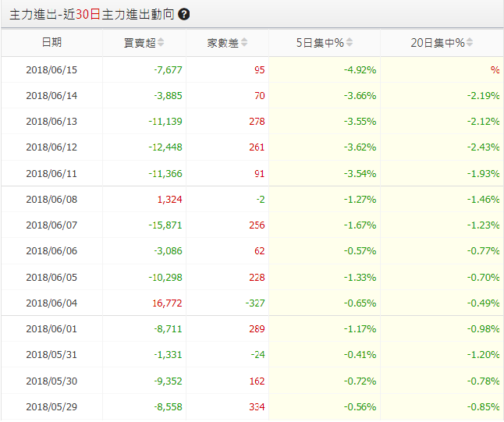Click the 買賣超 value -8,711
The height and width of the screenshot is (422, 504).
(x=168, y=329)
